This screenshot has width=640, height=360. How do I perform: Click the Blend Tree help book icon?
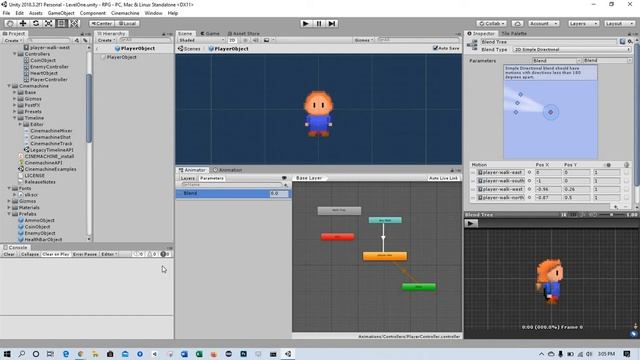pyautogui.click(x=622, y=42)
